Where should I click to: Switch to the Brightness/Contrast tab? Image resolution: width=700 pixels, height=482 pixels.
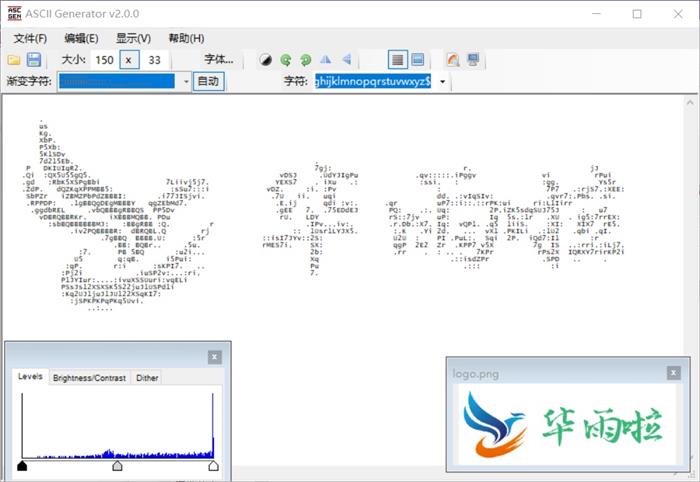[x=89, y=378]
